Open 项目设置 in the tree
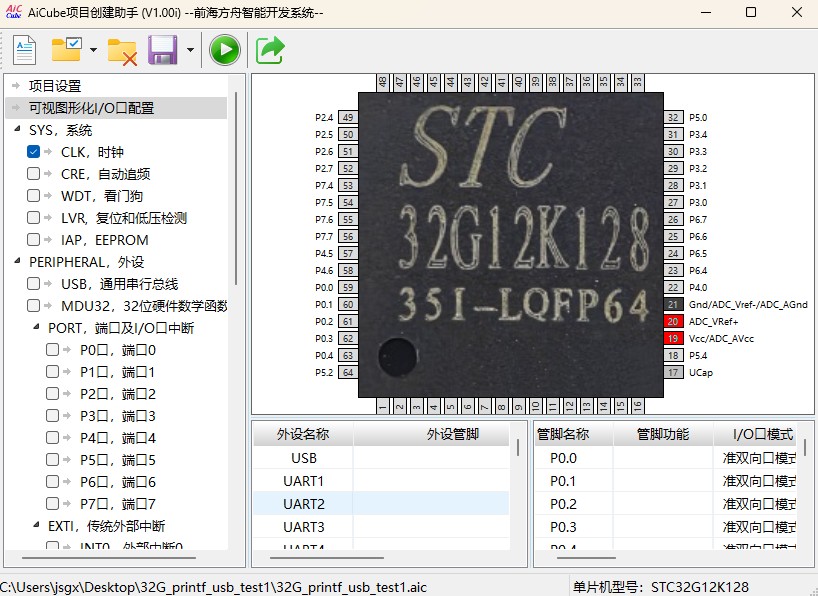 55,86
